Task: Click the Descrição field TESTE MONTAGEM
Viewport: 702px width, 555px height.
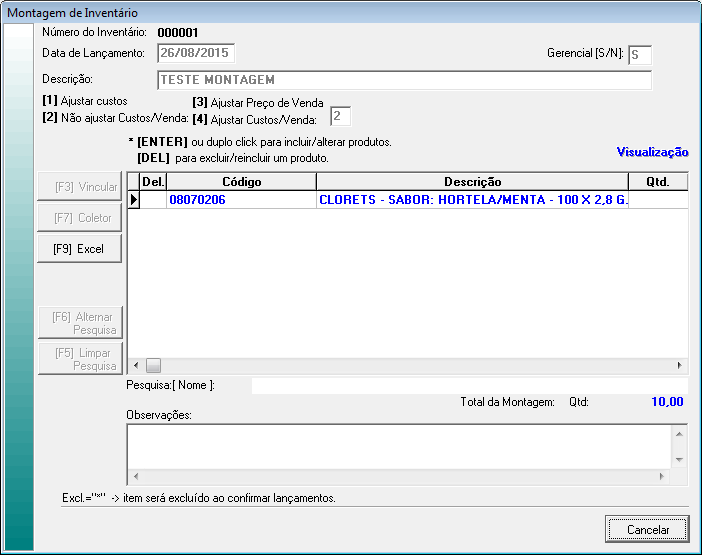Action: click(x=404, y=80)
